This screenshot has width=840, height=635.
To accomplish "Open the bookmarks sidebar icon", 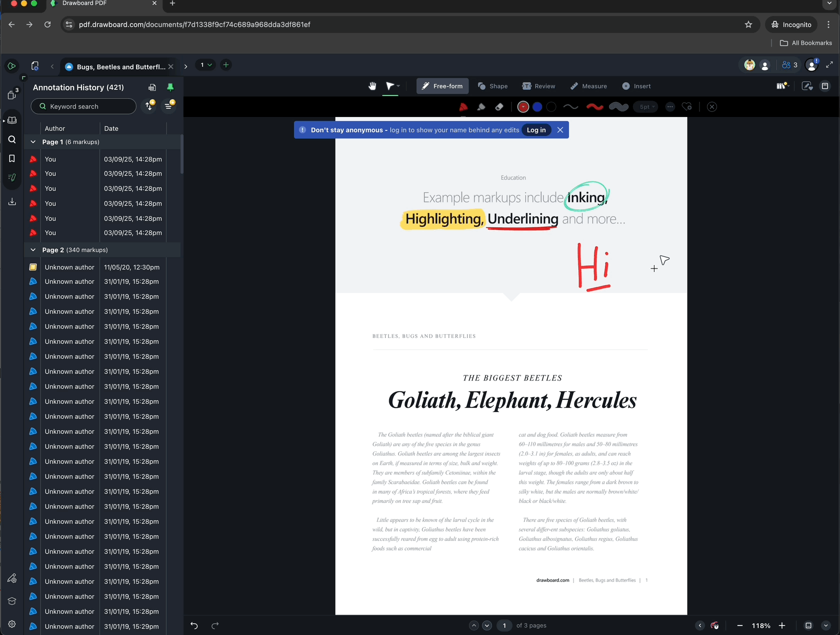I will pos(12,158).
